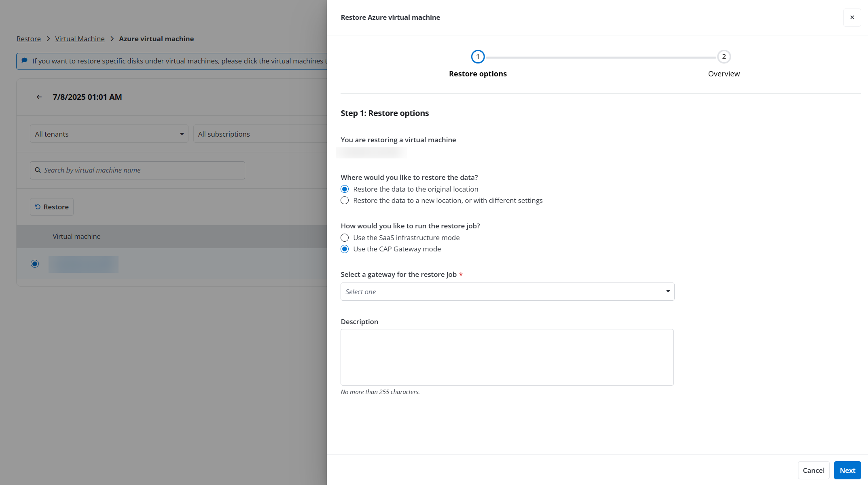This screenshot has width=868, height=485.
Task: Click inside the Description text area
Action: pyautogui.click(x=507, y=357)
